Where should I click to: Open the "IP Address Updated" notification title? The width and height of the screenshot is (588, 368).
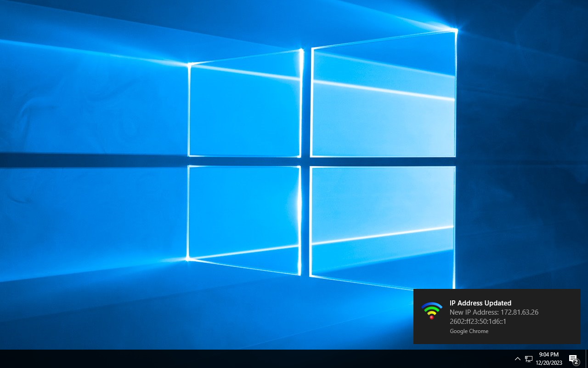click(480, 303)
